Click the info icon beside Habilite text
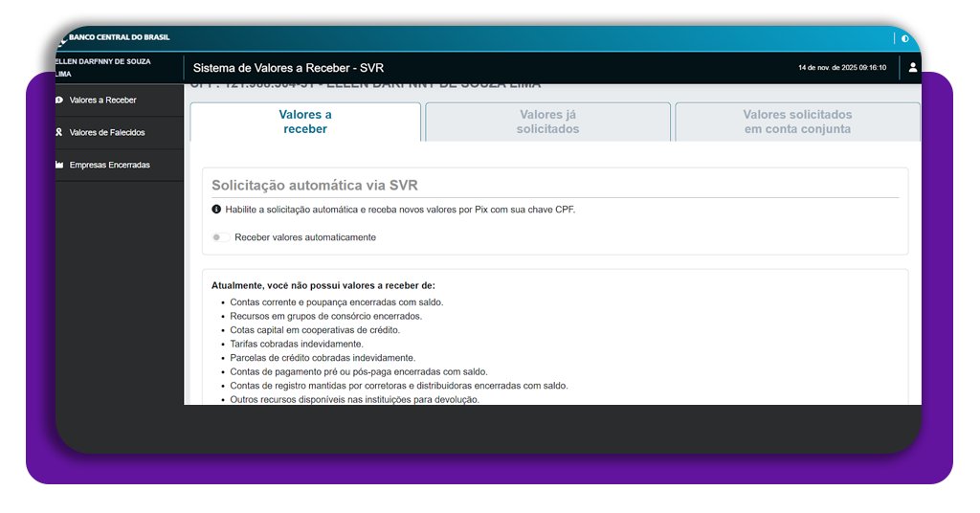This screenshot has width=980, height=513. point(216,209)
